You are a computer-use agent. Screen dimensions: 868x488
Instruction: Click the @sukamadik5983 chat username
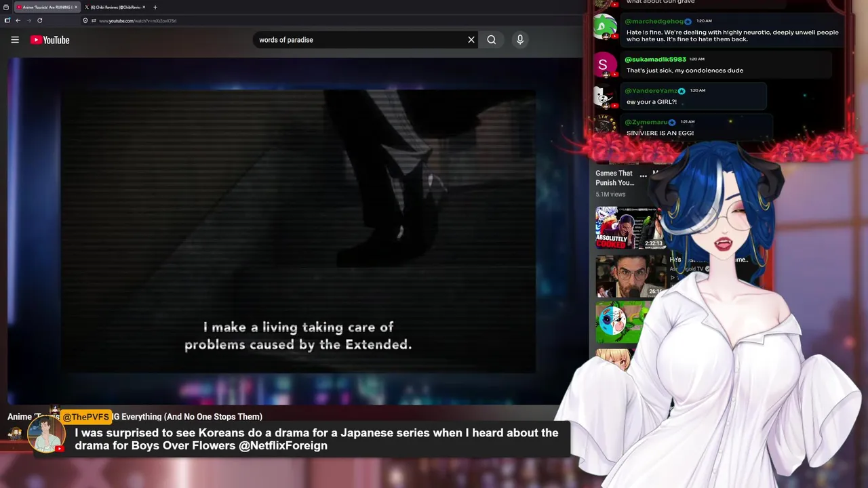655,59
